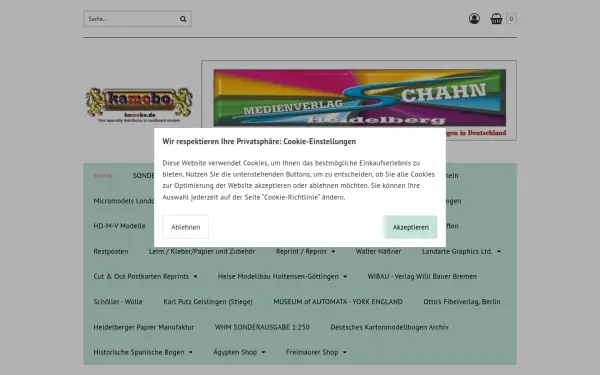Open the user account icon
The width and height of the screenshot is (600, 375).
click(474, 18)
